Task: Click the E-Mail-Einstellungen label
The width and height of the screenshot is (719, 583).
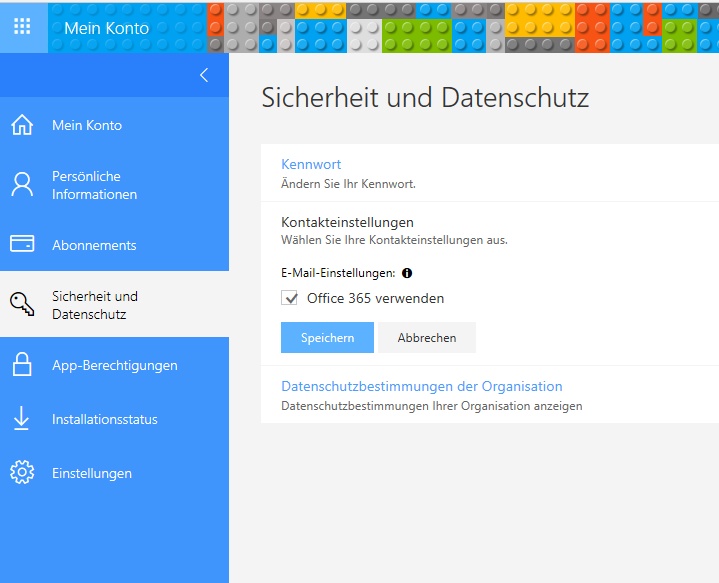Action: (x=338, y=273)
